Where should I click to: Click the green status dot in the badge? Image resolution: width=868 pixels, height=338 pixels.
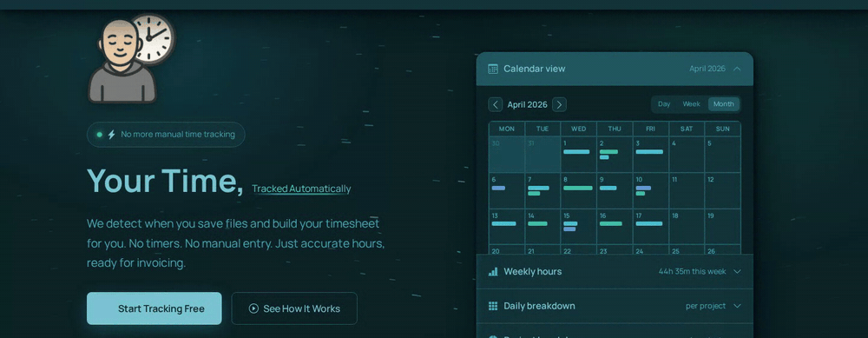pos(100,135)
